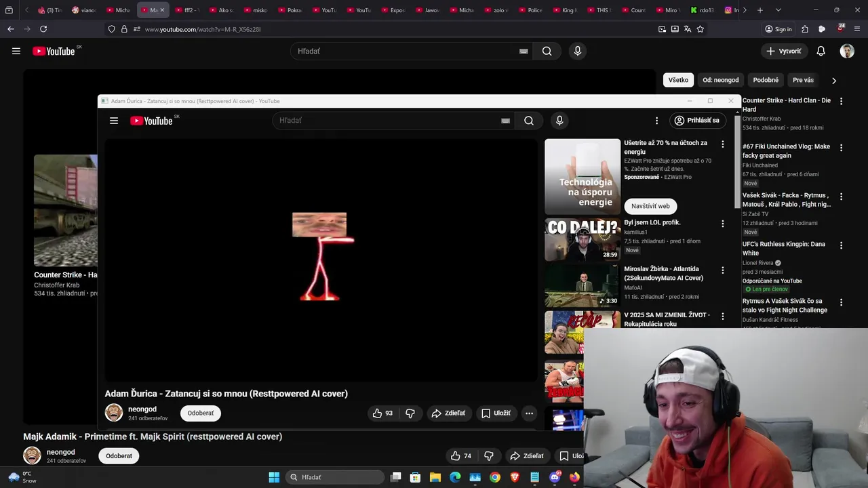
Task: Click the search magnifier button in background browser
Action: click(x=547, y=51)
